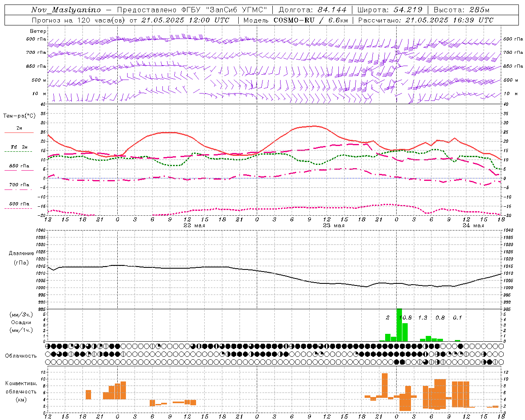
Task: Click the Высота: 285м value
Action: pos(461,10)
